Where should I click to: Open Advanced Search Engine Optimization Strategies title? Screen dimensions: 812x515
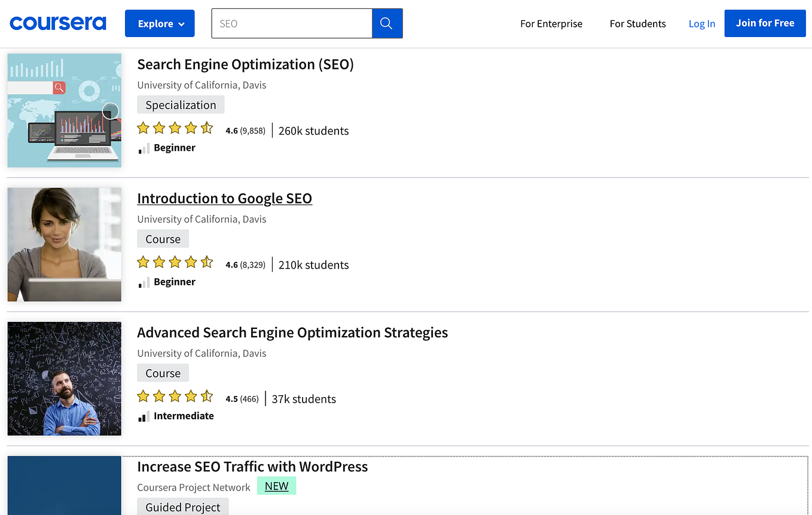point(292,333)
